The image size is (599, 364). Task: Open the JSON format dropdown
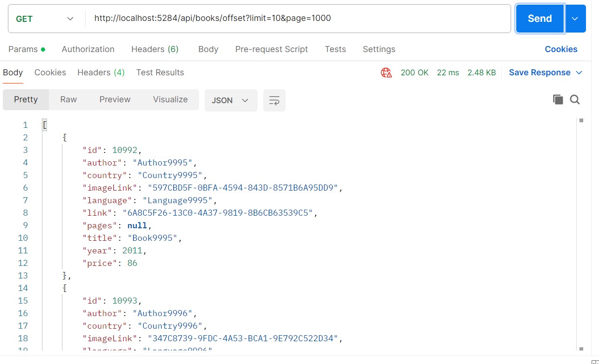[231, 100]
